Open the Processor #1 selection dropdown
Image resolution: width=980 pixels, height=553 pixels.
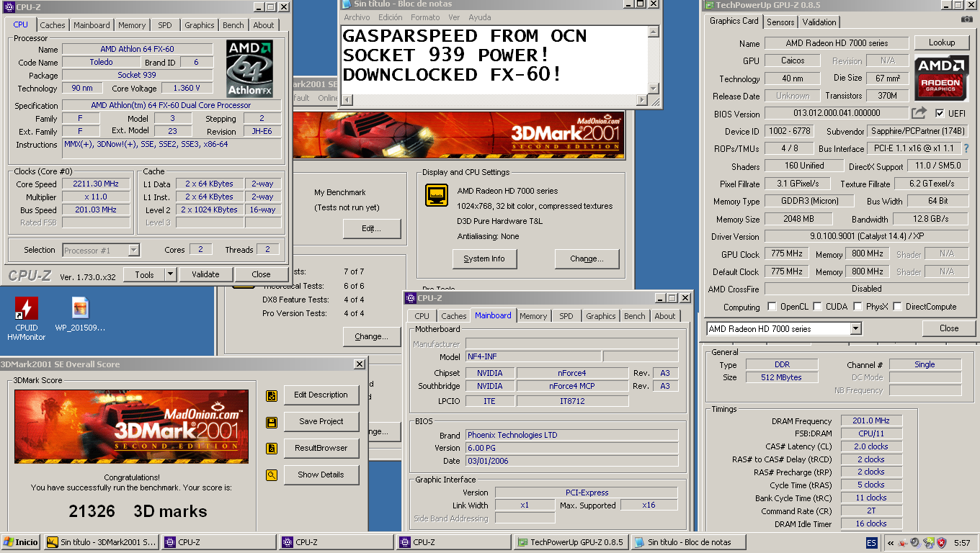(133, 251)
